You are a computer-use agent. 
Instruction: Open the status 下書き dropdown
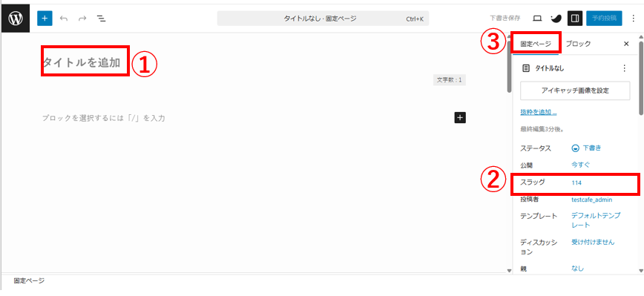(586, 148)
